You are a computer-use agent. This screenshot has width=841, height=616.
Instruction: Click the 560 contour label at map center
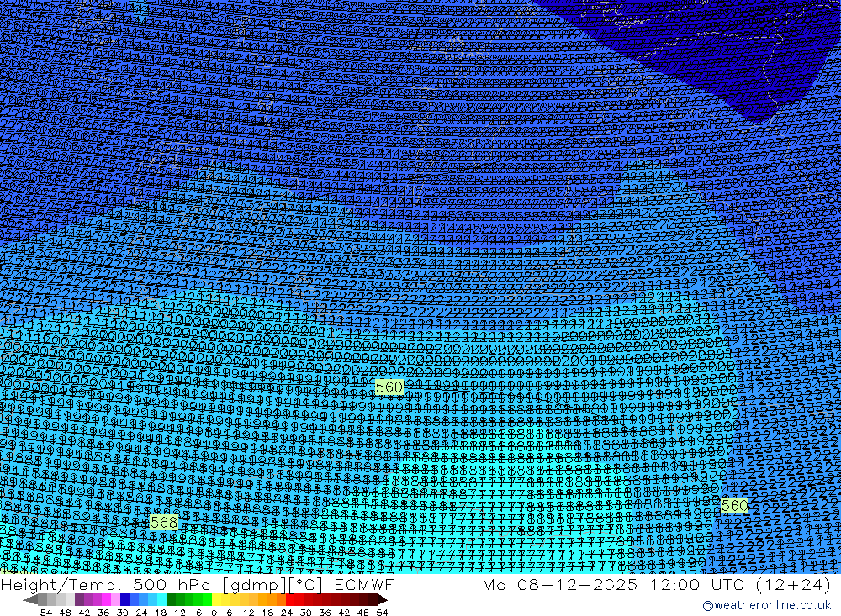click(389, 387)
